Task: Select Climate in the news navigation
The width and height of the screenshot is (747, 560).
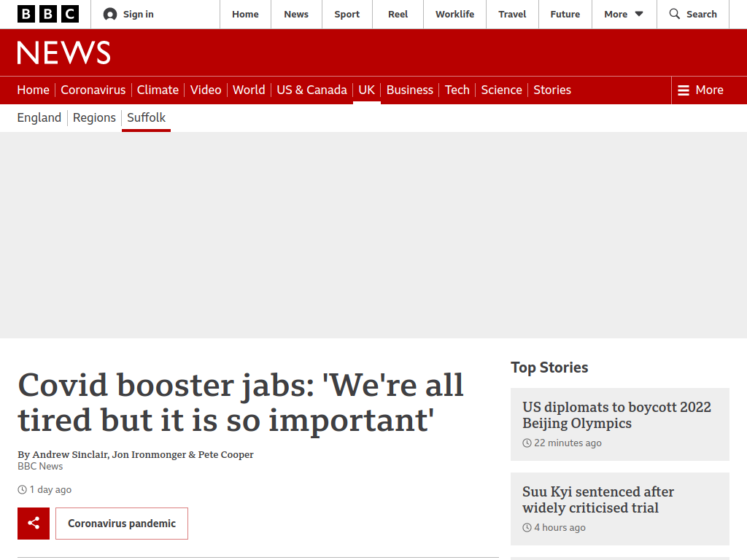Action: 158,90
